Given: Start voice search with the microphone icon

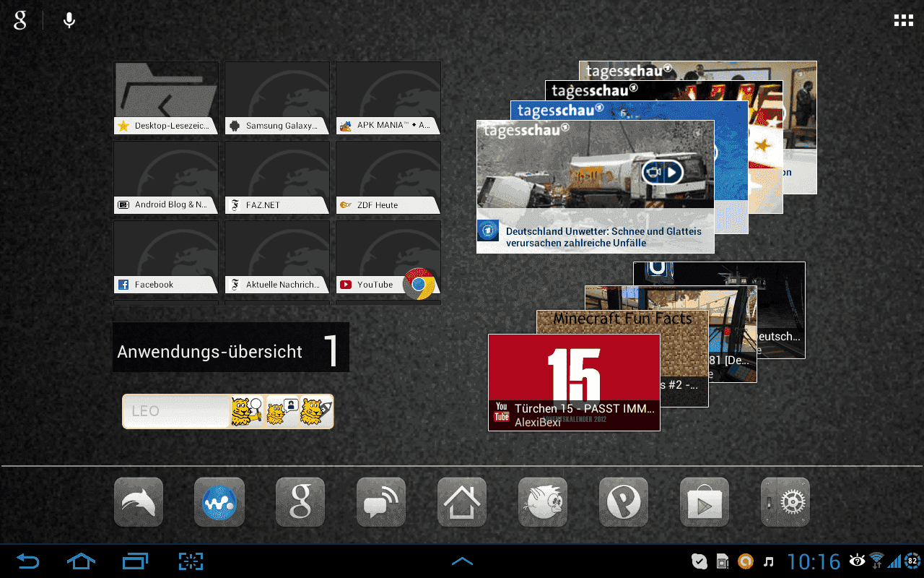Looking at the screenshot, I should (69, 20).
